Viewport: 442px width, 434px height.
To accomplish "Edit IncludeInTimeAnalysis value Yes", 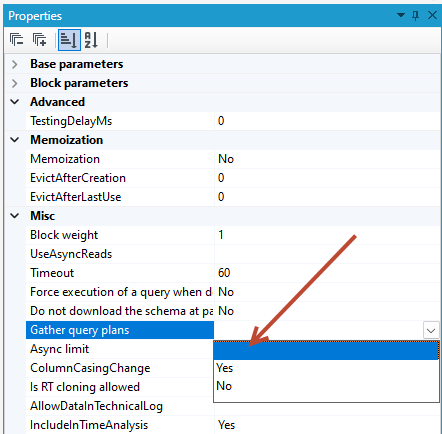I will tap(327, 425).
